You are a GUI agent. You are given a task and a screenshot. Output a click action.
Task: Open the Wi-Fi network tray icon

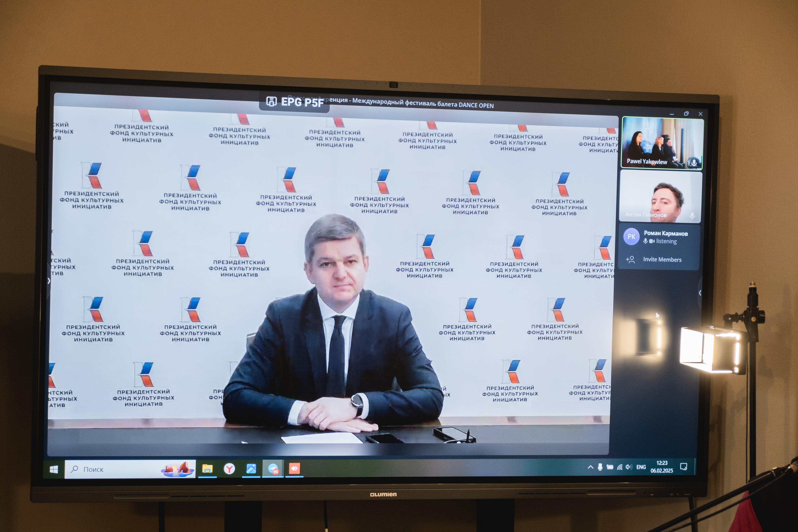[619, 467]
